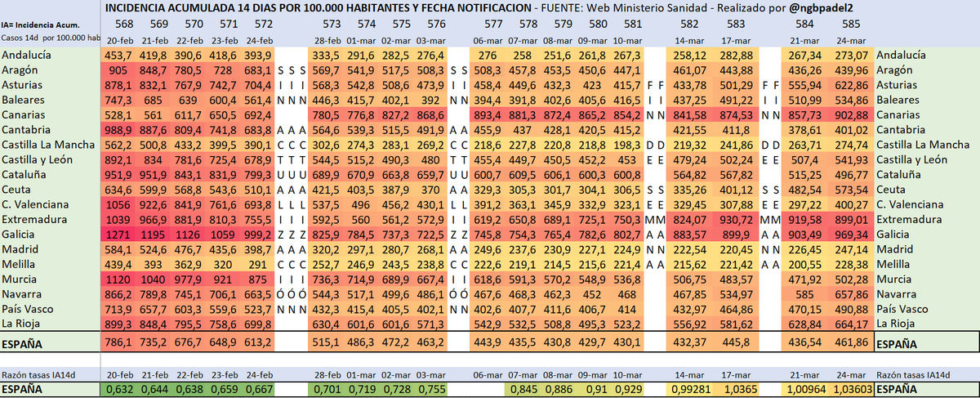Select País Vasco's 10-mar value 414

tap(626, 310)
